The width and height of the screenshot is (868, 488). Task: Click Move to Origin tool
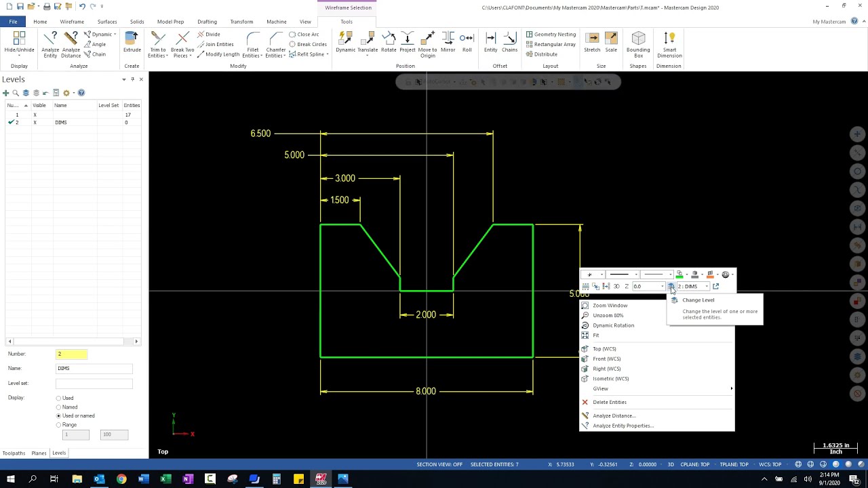(x=427, y=44)
